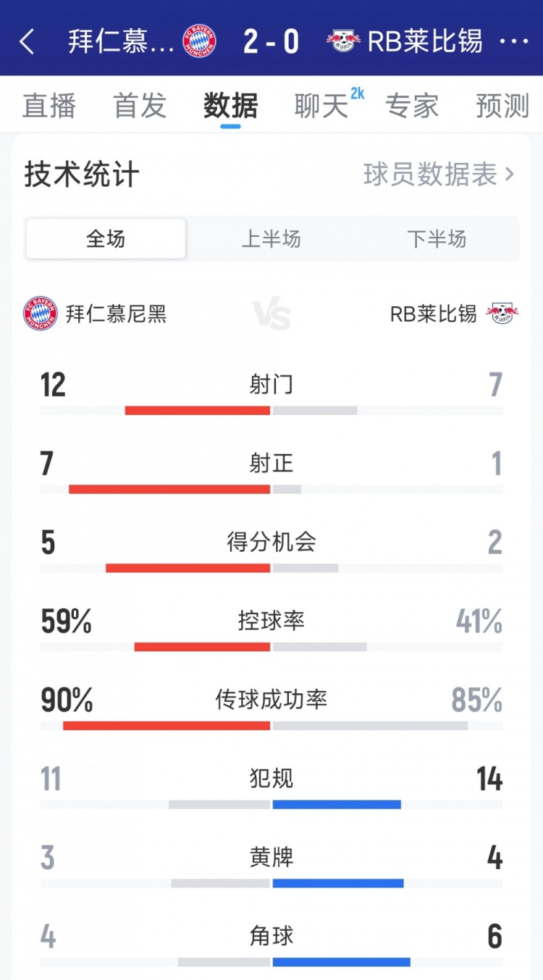The height and width of the screenshot is (980, 543).
Task: Tap the 拜仁慕尼黑 team name link
Action: pyautogui.click(x=116, y=314)
